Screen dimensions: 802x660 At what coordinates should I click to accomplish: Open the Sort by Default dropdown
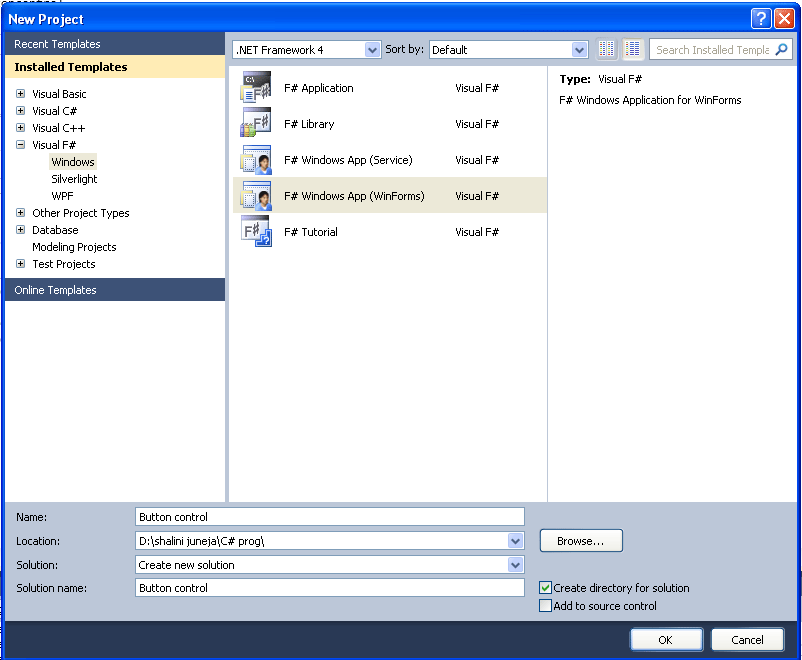580,48
